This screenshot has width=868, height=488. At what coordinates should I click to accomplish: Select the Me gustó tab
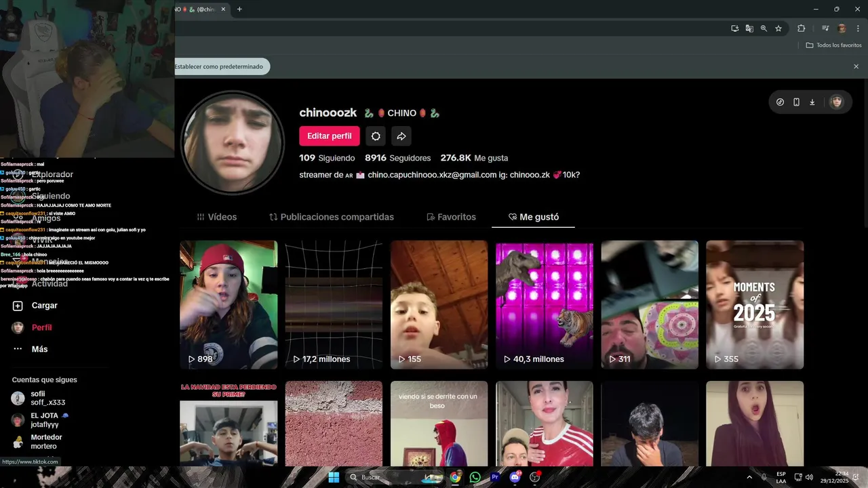[x=534, y=217]
